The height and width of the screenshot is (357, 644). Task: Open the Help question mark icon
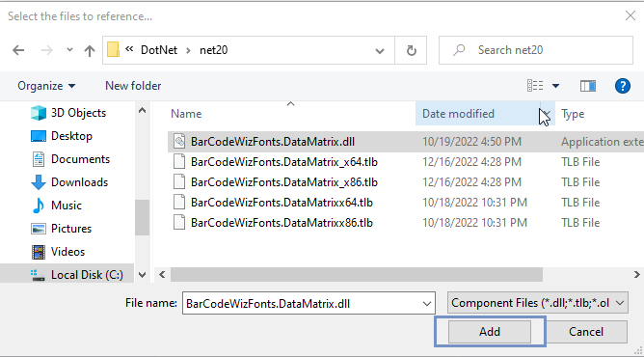coord(622,86)
